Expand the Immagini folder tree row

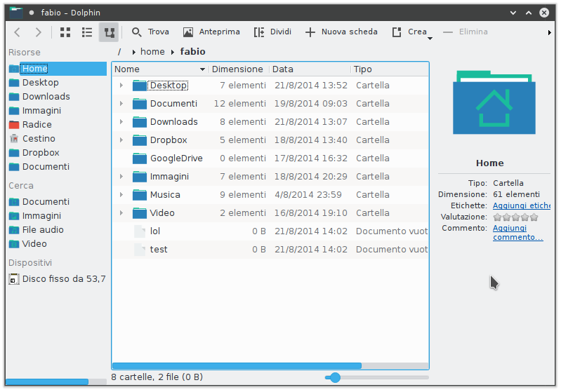click(121, 177)
